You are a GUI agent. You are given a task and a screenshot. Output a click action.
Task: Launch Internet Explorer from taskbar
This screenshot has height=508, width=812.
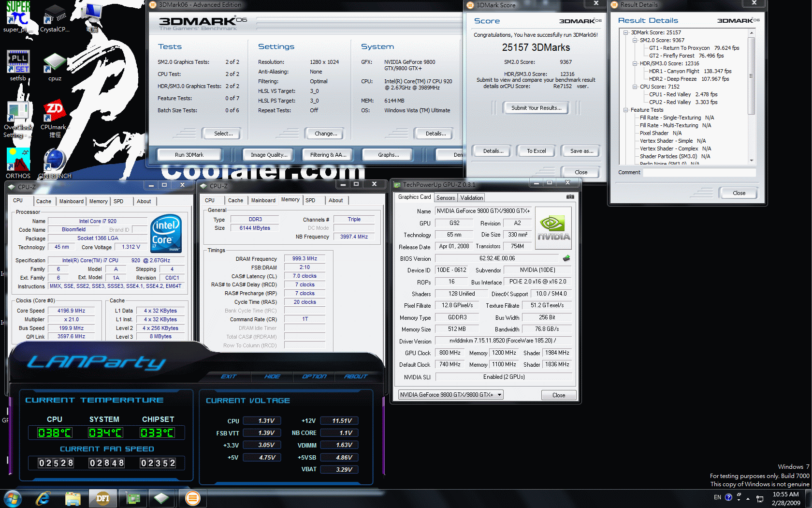[x=43, y=498]
